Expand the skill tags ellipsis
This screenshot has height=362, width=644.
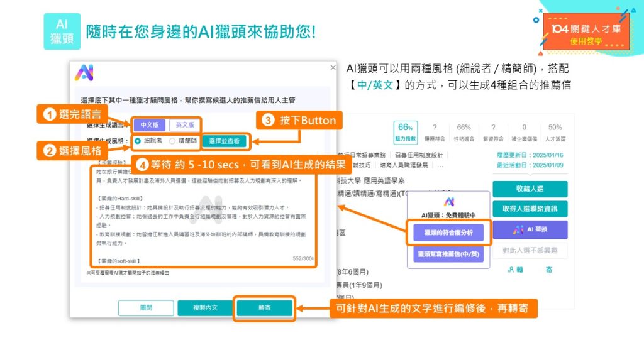point(440,166)
